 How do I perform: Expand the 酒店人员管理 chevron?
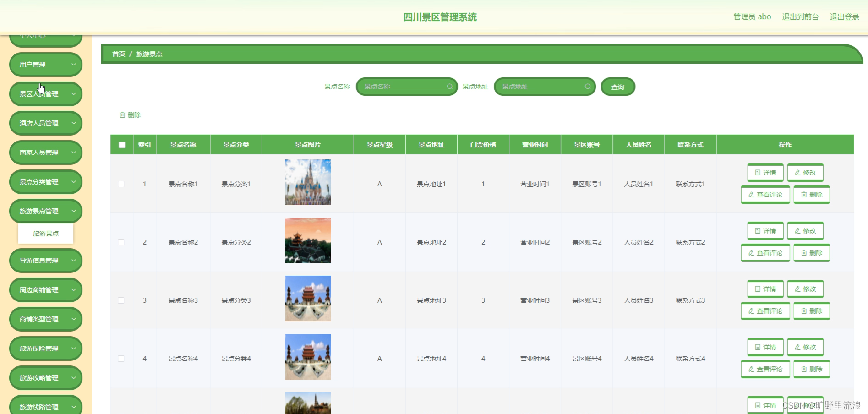(x=74, y=123)
